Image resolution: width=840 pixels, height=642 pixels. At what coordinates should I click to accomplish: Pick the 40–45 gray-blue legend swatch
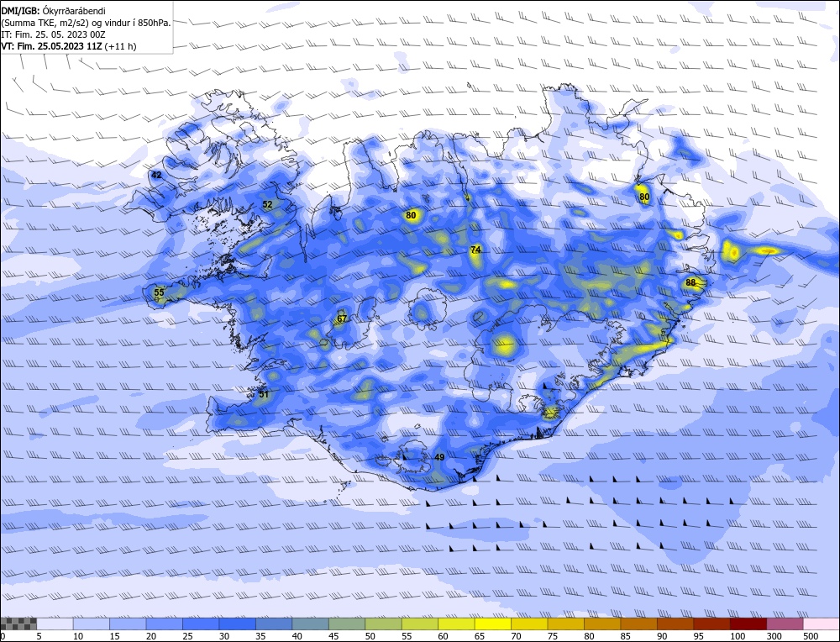(x=310, y=624)
